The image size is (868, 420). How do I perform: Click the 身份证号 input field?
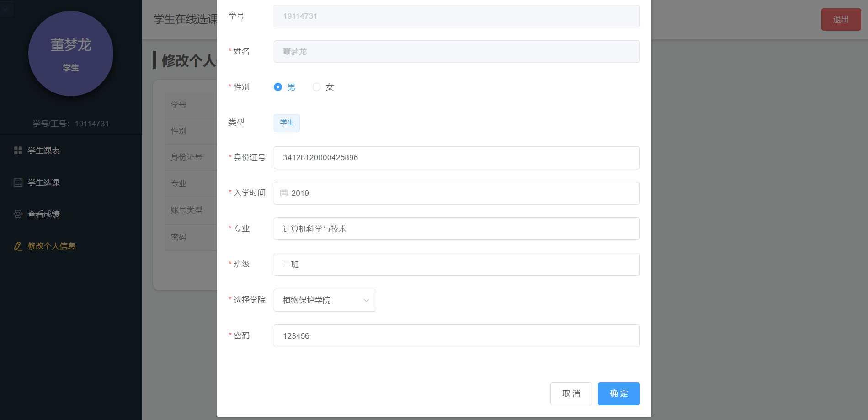[x=457, y=158]
